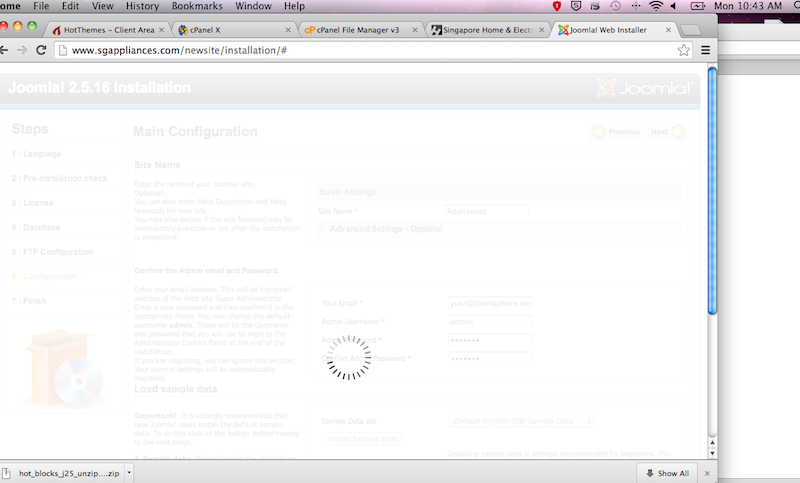
Task: Close the cPanel X tab
Action: pos(288,30)
